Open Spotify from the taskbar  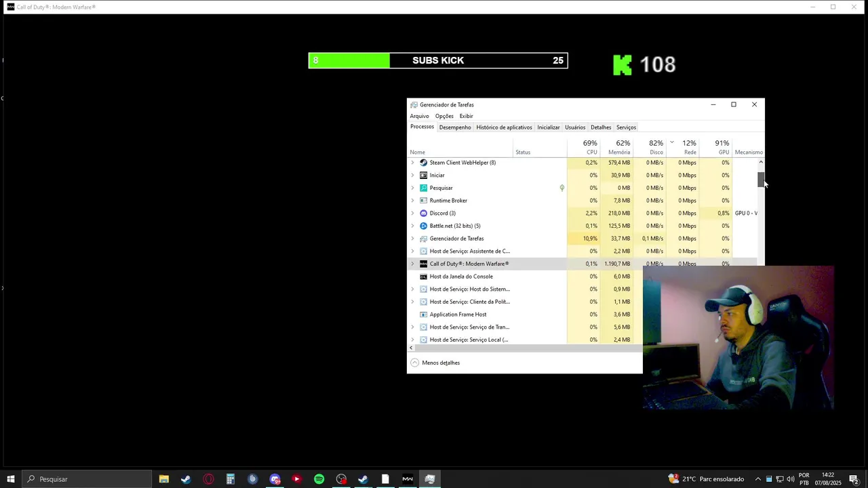coord(319,479)
